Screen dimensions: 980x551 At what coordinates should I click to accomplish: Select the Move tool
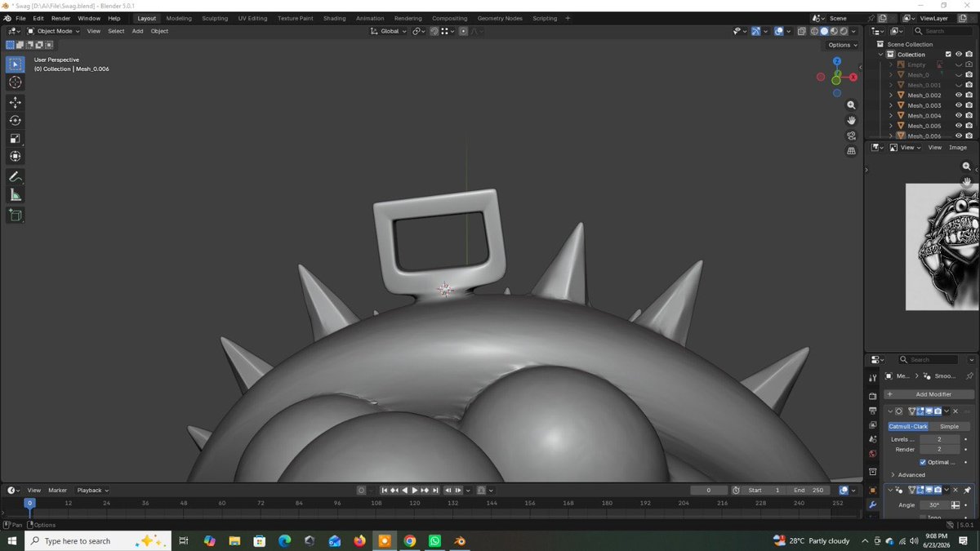point(15,102)
